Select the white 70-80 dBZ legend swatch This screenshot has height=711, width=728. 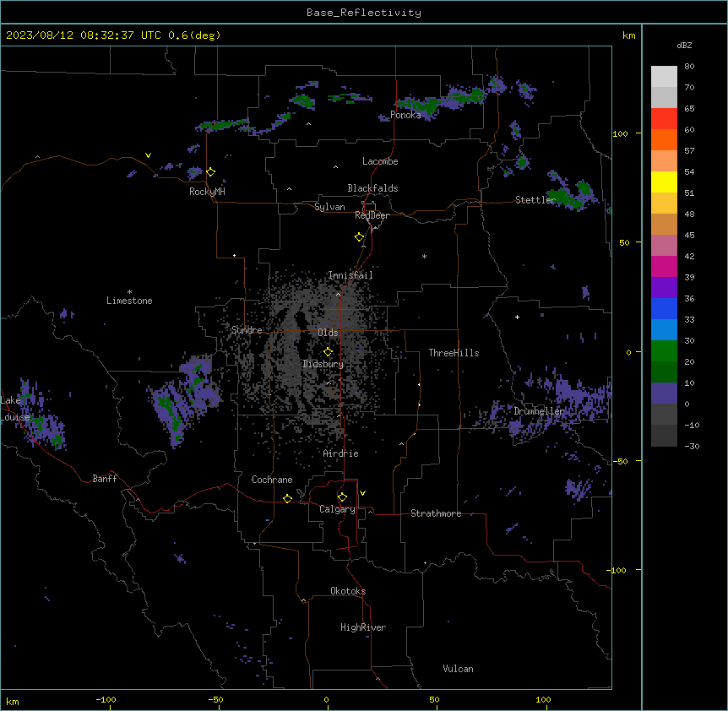(664, 77)
